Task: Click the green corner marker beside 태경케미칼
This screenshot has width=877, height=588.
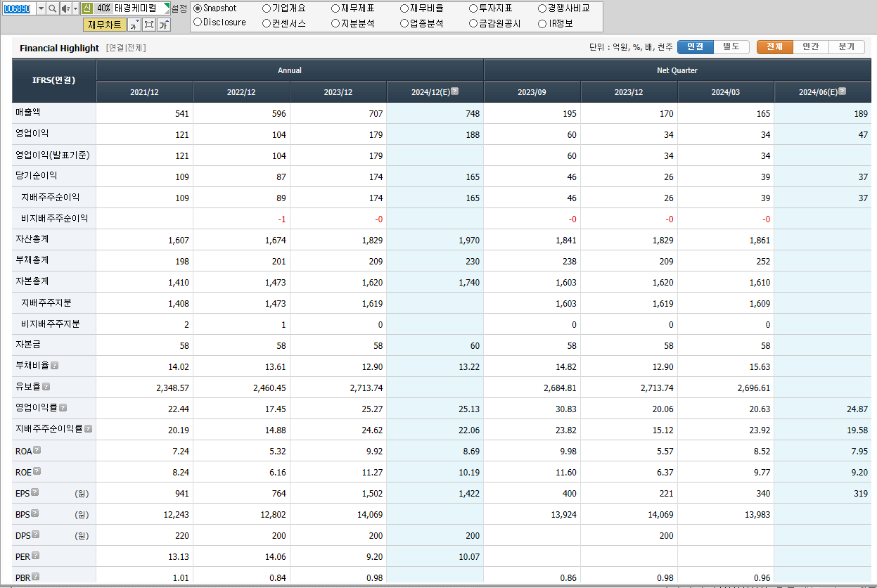Action: pos(167,6)
